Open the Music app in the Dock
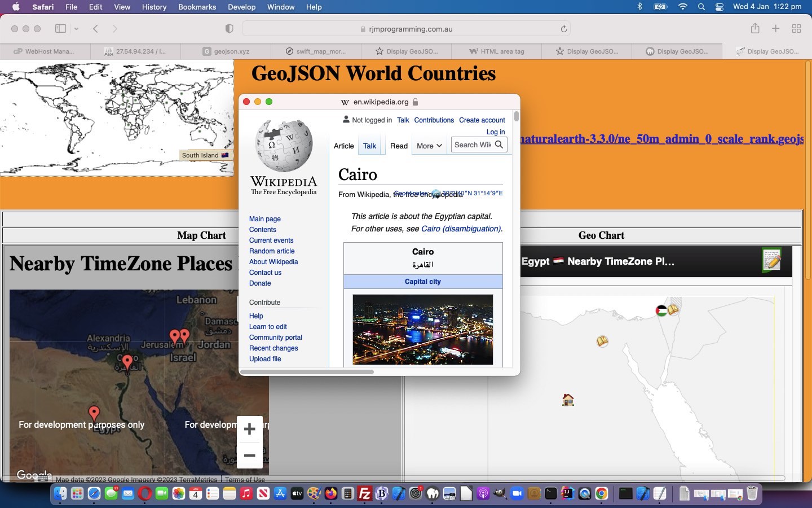 [x=246, y=493]
